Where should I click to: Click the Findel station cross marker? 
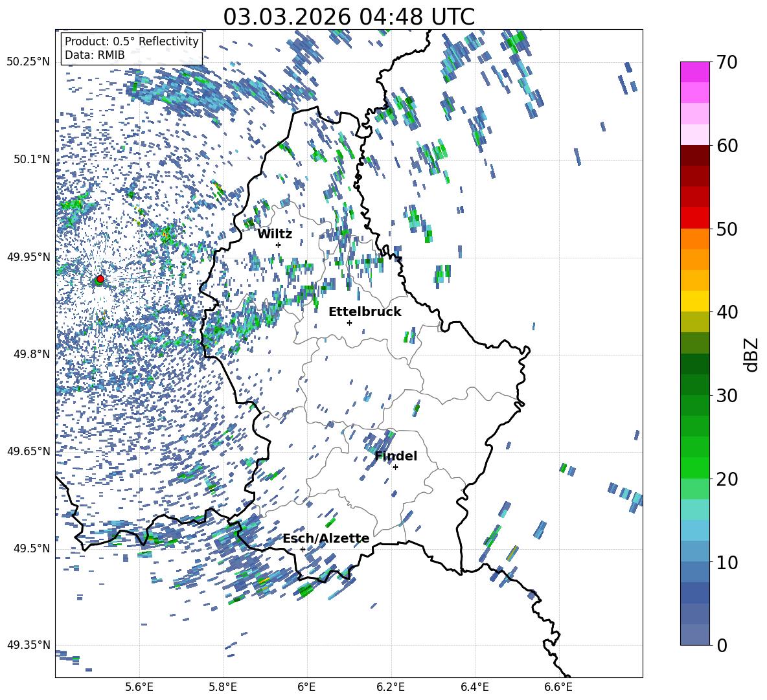(395, 467)
